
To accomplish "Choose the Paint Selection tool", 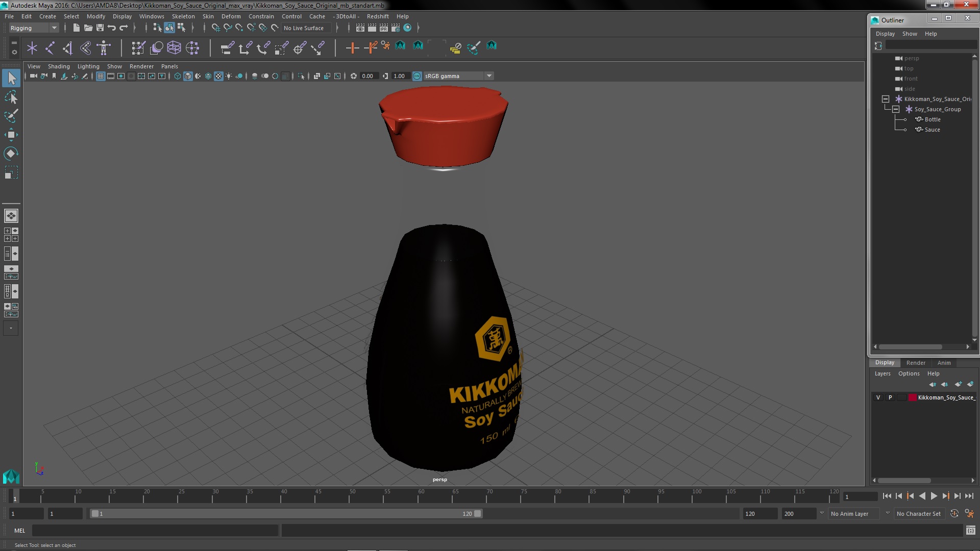I will (11, 116).
